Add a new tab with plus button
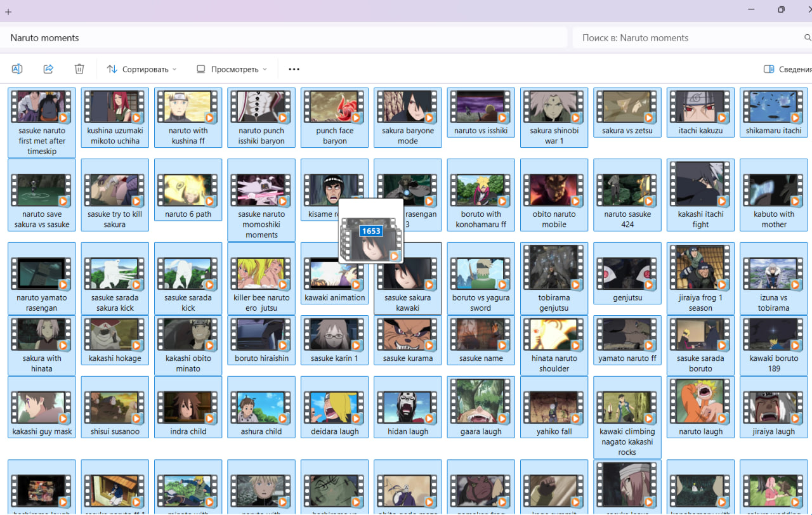 [x=8, y=11]
